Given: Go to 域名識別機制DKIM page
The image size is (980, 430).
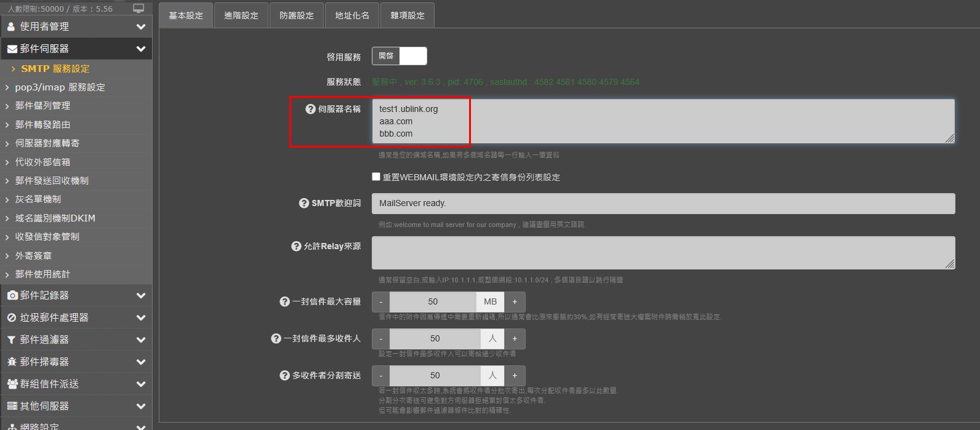Looking at the screenshot, I should click(55, 218).
